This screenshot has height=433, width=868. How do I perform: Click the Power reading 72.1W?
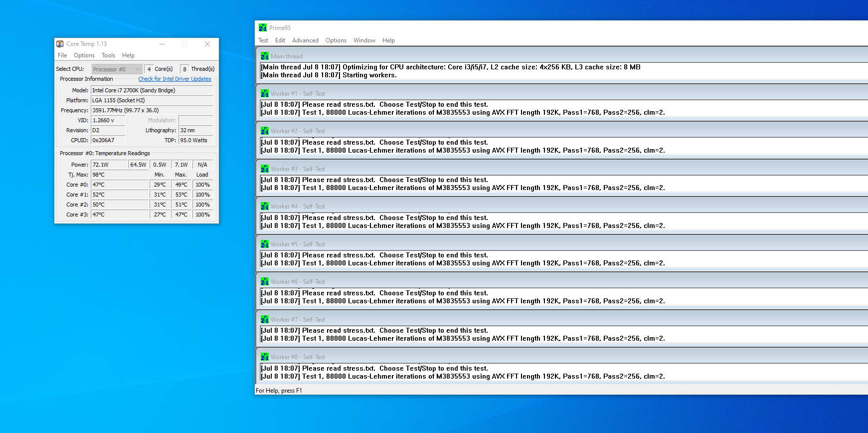point(109,165)
